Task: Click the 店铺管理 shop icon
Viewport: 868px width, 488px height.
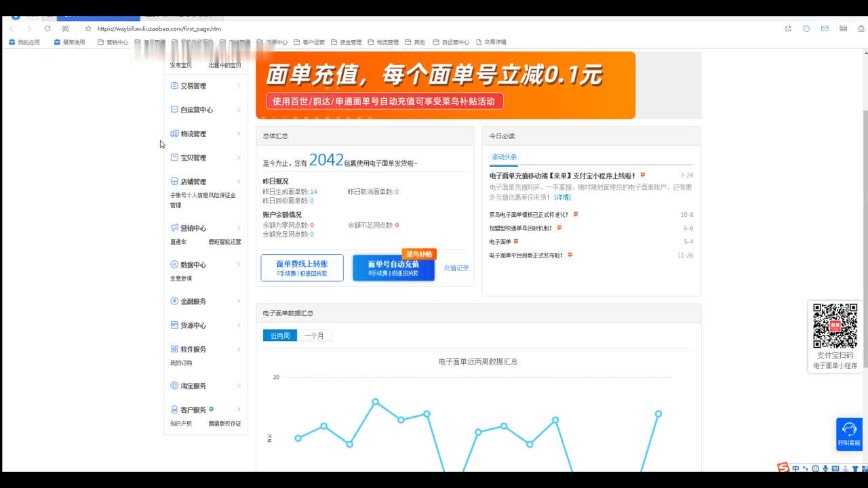Action: 174,182
